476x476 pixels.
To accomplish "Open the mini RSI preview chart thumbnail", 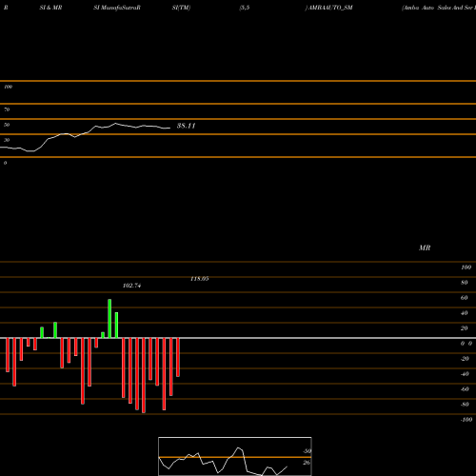I will point(235,456).
